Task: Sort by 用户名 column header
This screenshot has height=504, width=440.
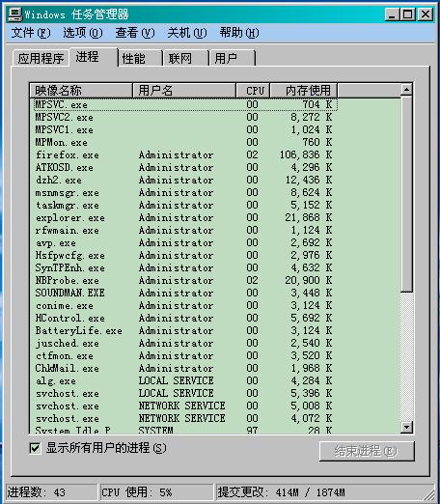Action: 184,90
